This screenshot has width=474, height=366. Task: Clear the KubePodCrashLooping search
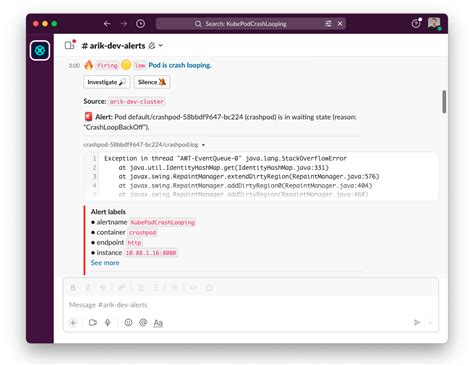(x=340, y=24)
